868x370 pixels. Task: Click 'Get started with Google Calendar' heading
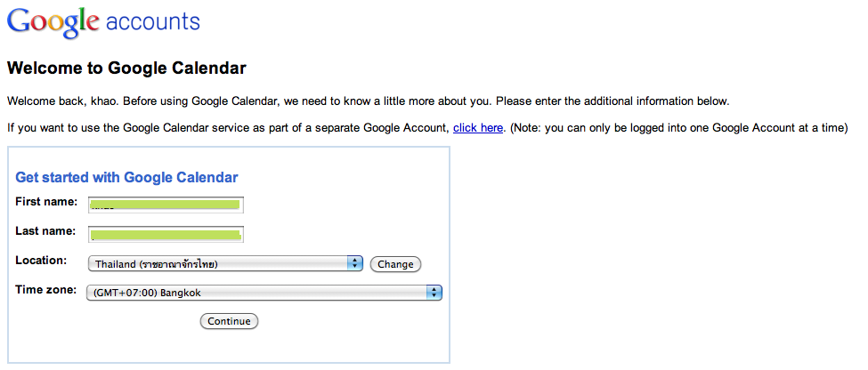point(126,178)
